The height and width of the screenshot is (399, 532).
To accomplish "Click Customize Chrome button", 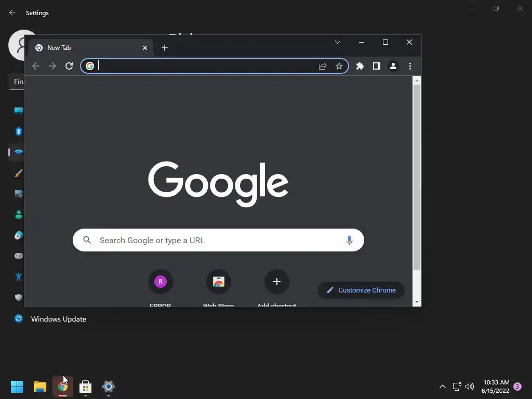I will [x=362, y=290].
